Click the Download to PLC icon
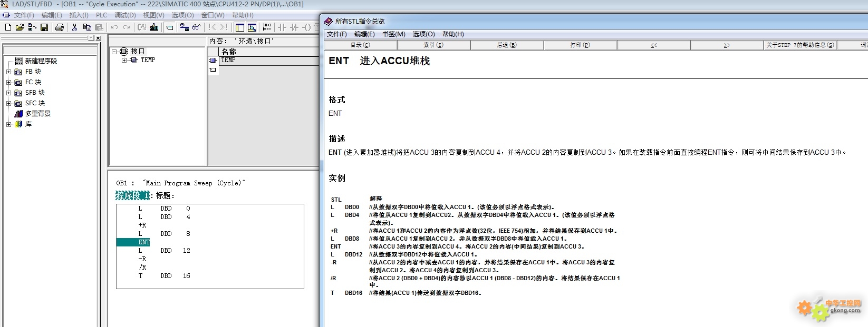Screen dimensions: 868x327 (x=154, y=27)
